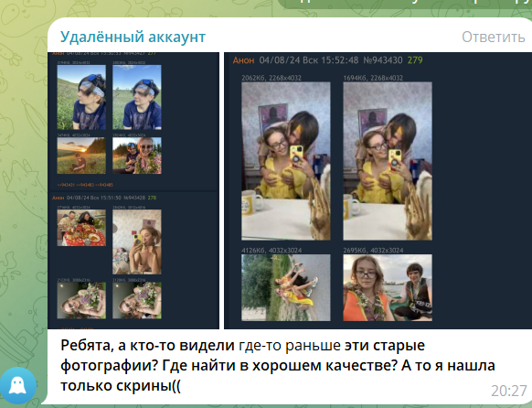
Task: Open the right screenshot attachment of post 279
Action: (378, 190)
